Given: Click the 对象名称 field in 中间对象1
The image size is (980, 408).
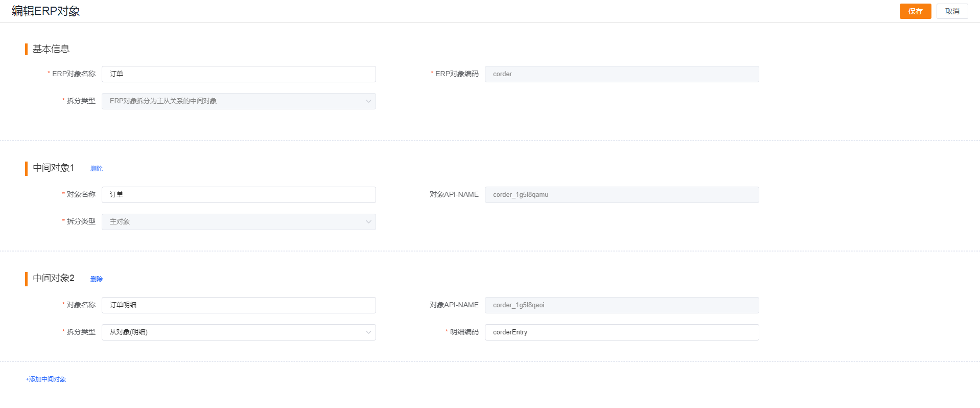Looking at the screenshot, I should [239, 195].
